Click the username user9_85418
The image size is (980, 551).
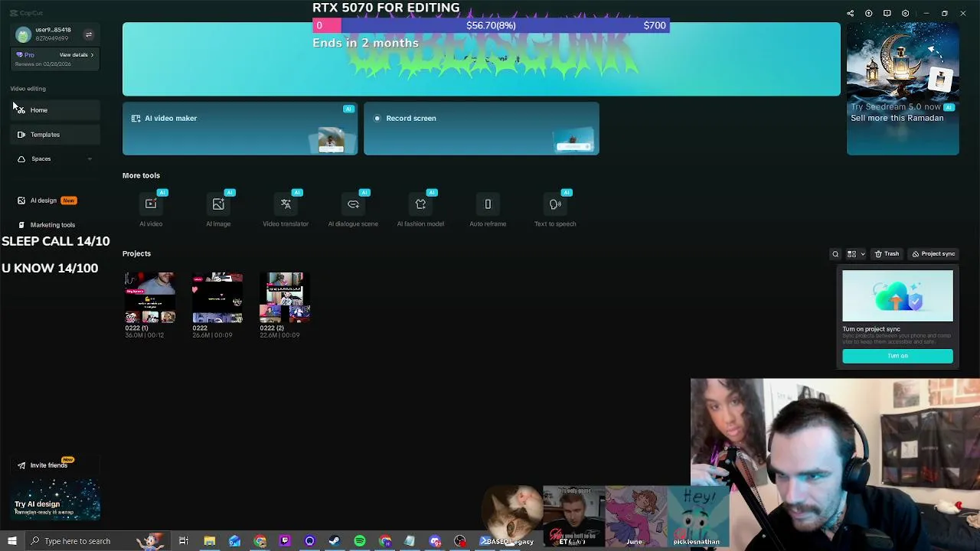(x=53, y=30)
